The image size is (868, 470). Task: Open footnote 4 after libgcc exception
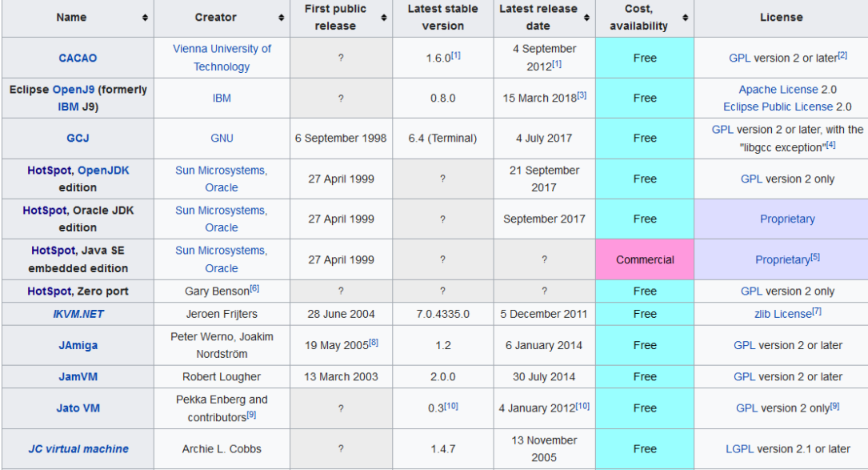(831, 145)
